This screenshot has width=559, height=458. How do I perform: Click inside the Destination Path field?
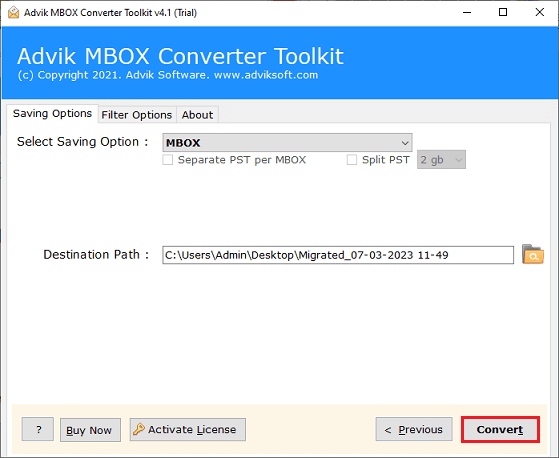tap(338, 255)
